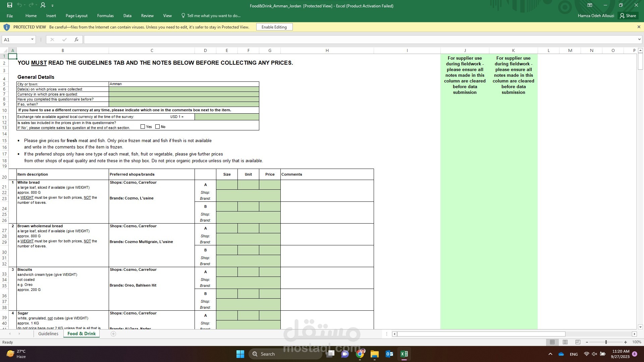Switch to Page Layout view in status bar

click(x=565, y=342)
